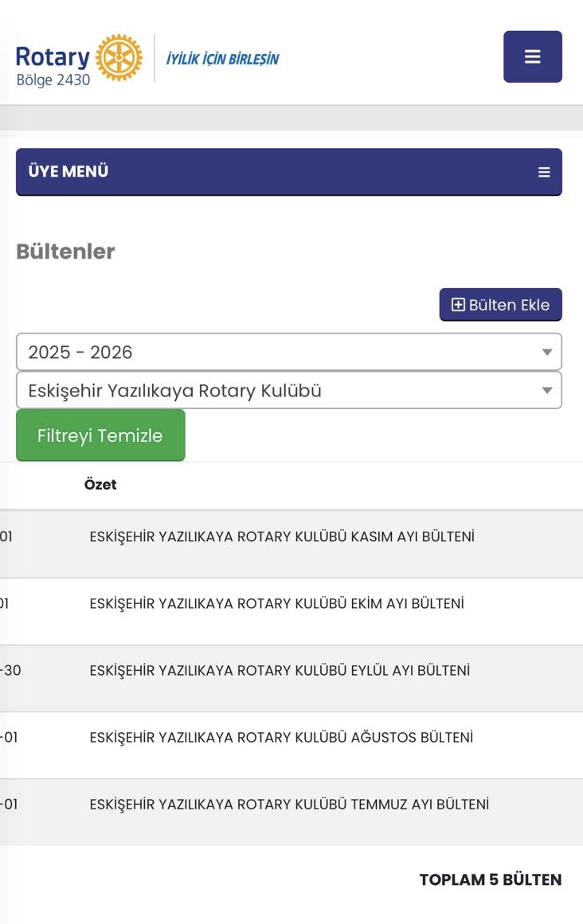
Task: Click the plus icon on Bülten Ekle
Action: (458, 305)
